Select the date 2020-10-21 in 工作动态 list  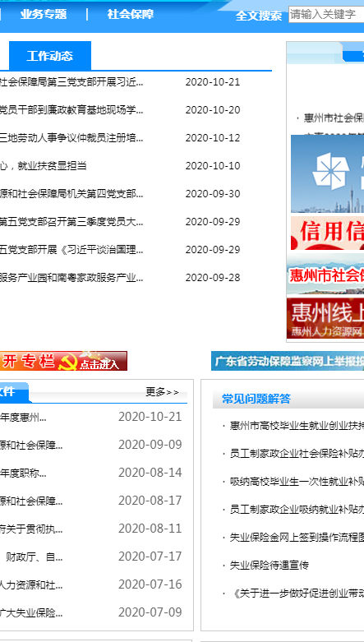pyautogui.click(x=213, y=82)
